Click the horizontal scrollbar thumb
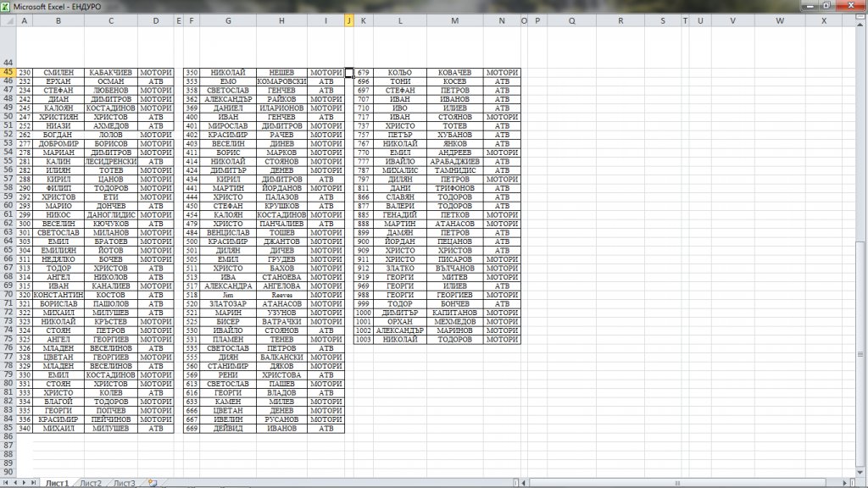 pyautogui.click(x=677, y=483)
